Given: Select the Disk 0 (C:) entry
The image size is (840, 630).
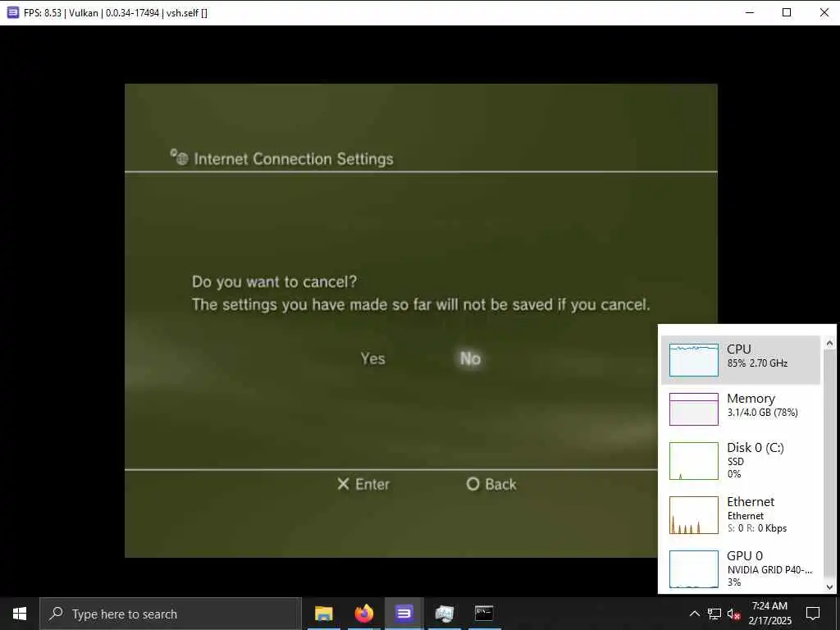Looking at the screenshot, I should click(x=741, y=460).
